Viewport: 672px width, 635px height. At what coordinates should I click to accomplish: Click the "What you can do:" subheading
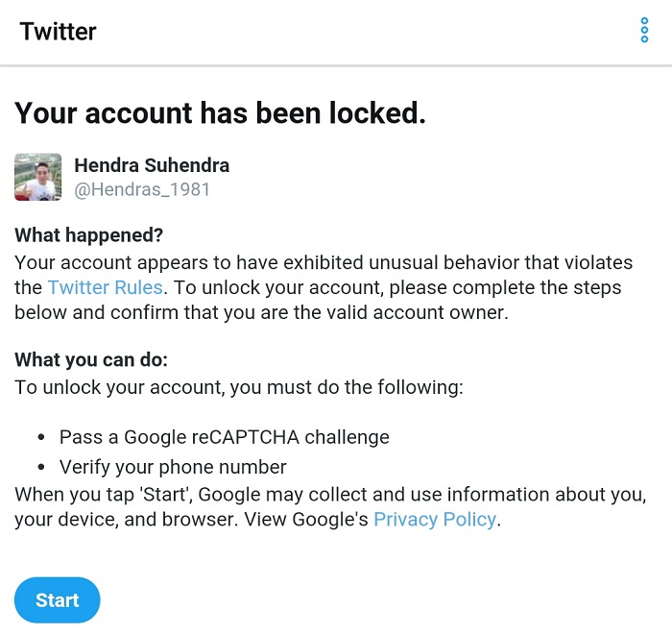point(91,361)
